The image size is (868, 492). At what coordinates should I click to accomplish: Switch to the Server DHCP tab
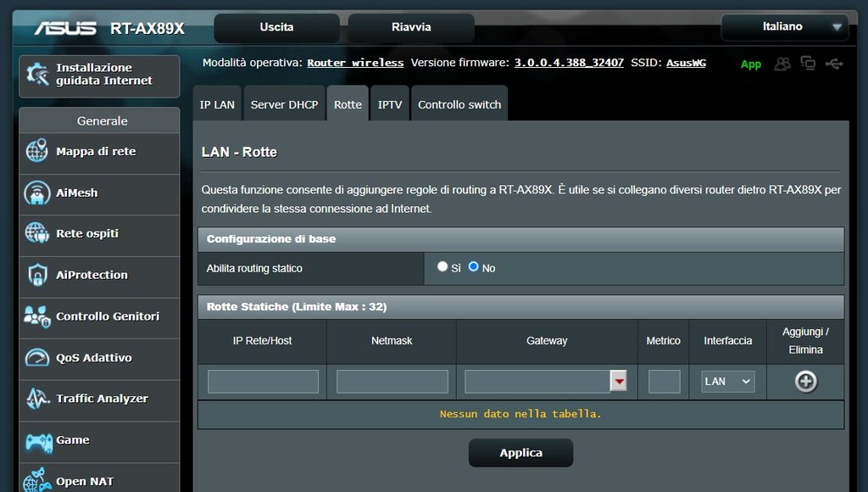[284, 104]
